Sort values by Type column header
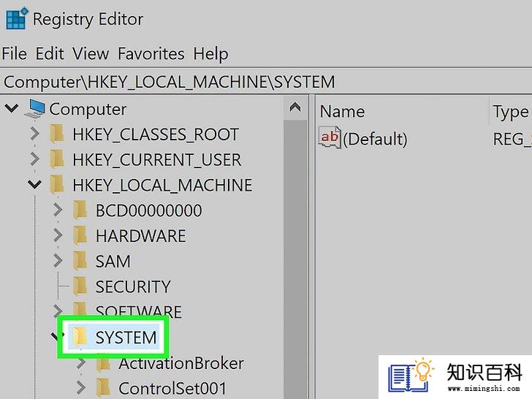 pyautogui.click(x=511, y=111)
